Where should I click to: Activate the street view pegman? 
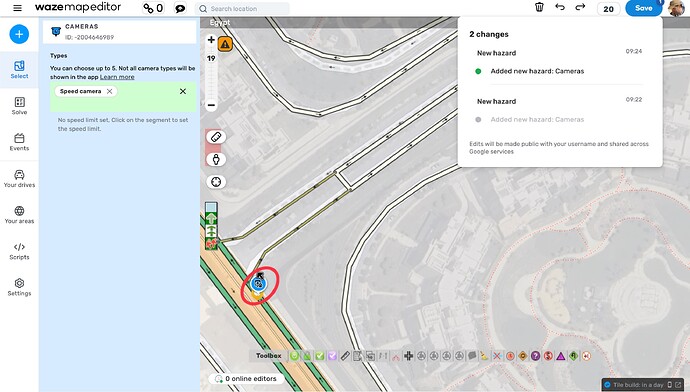coord(216,159)
